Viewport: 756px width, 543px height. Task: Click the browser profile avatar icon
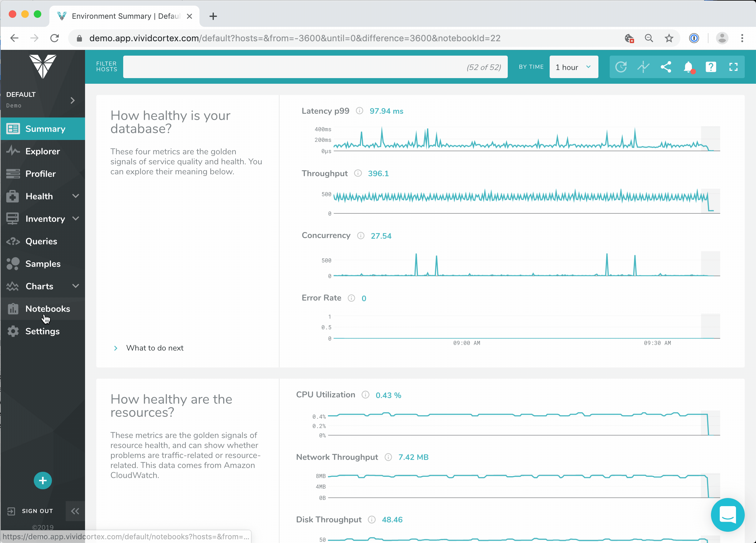pos(722,38)
